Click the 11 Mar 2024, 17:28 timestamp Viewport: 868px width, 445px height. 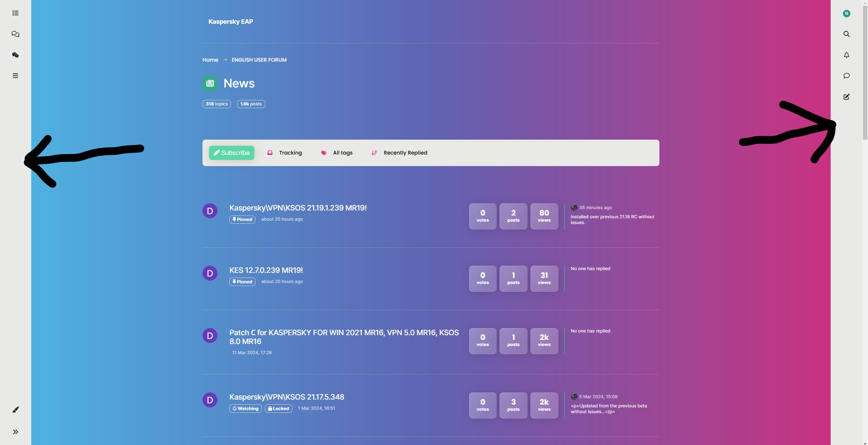click(x=252, y=353)
